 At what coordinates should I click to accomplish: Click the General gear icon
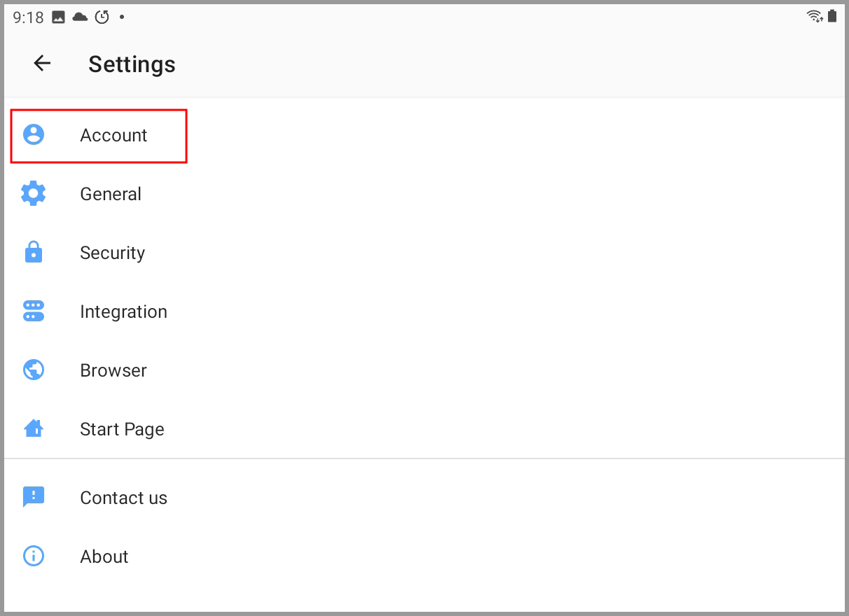pyautogui.click(x=33, y=194)
